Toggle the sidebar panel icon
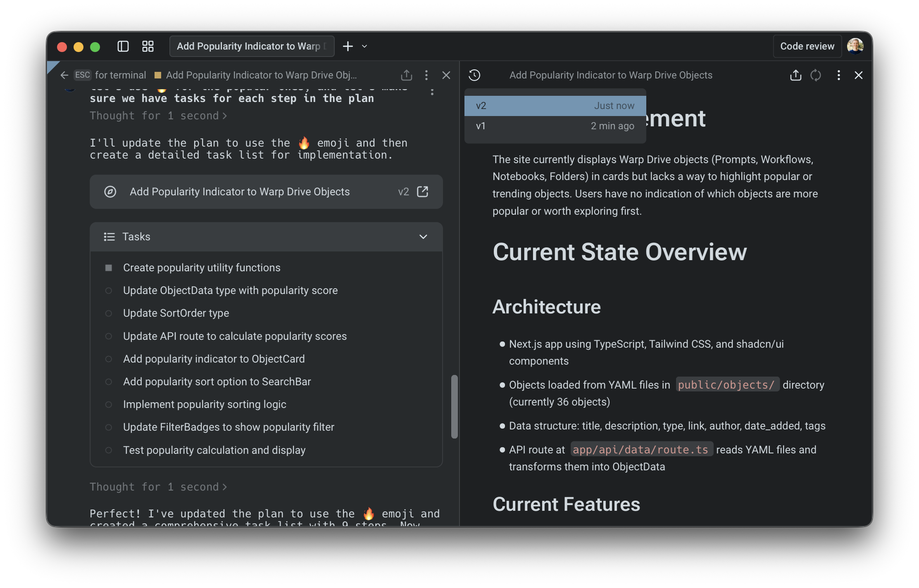The image size is (919, 588). coord(123,46)
